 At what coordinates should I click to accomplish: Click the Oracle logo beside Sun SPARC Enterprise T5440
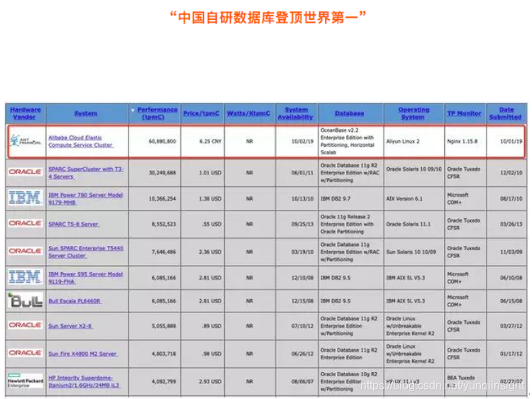pyautogui.click(x=26, y=251)
